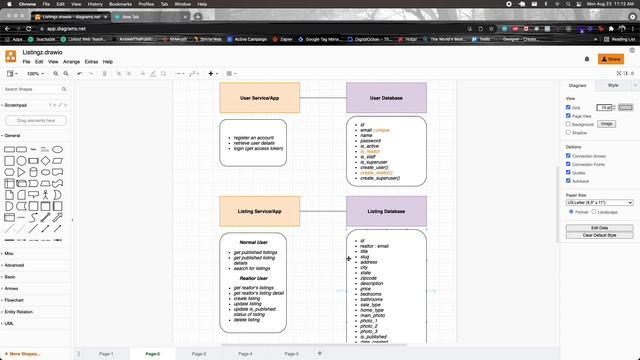Switch to Page-1 tab
The height and width of the screenshot is (360, 640).
(x=106, y=354)
